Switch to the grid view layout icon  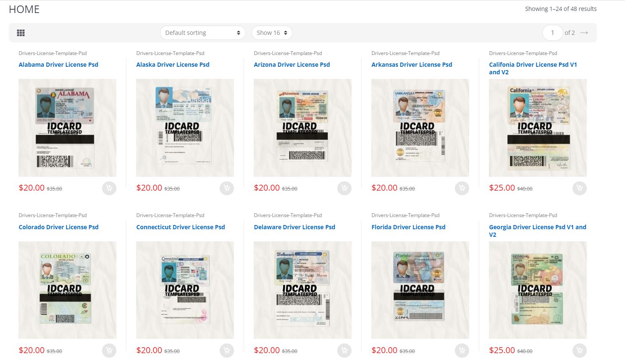click(x=21, y=33)
